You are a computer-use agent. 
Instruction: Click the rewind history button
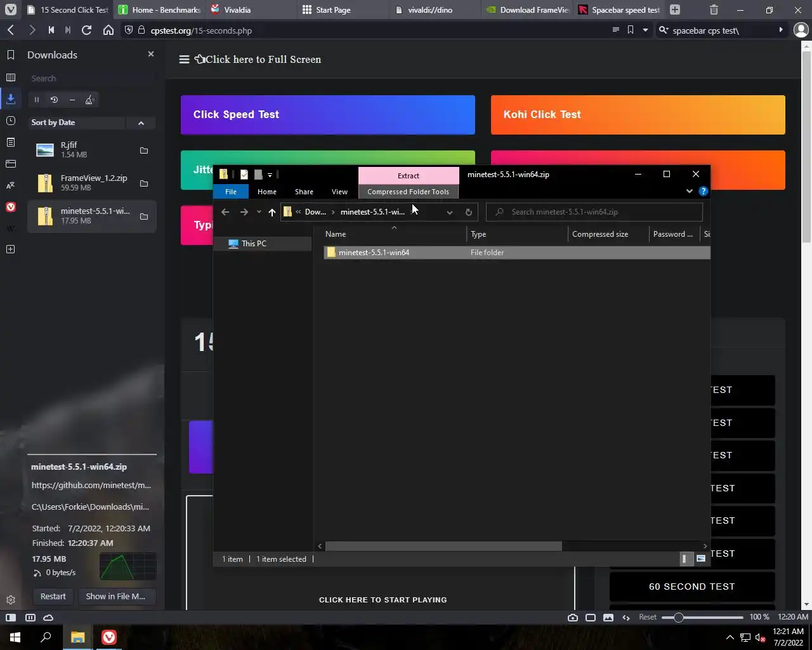pyautogui.click(x=51, y=30)
